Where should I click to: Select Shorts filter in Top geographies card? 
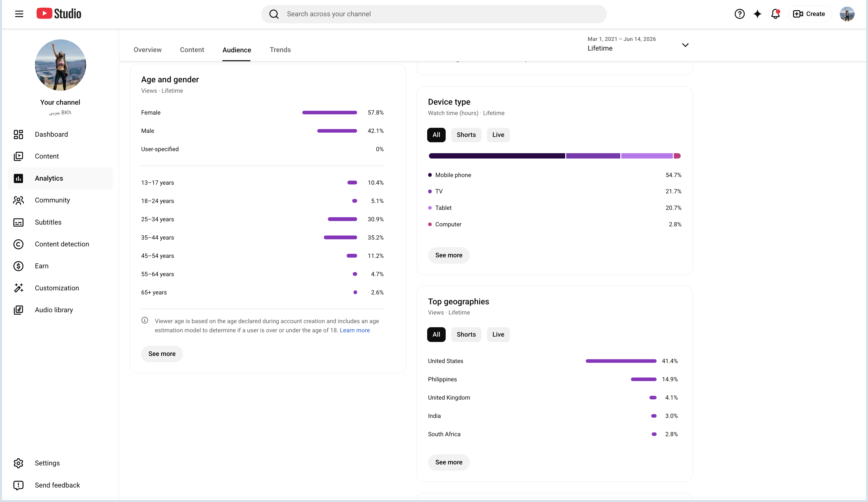coord(466,334)
